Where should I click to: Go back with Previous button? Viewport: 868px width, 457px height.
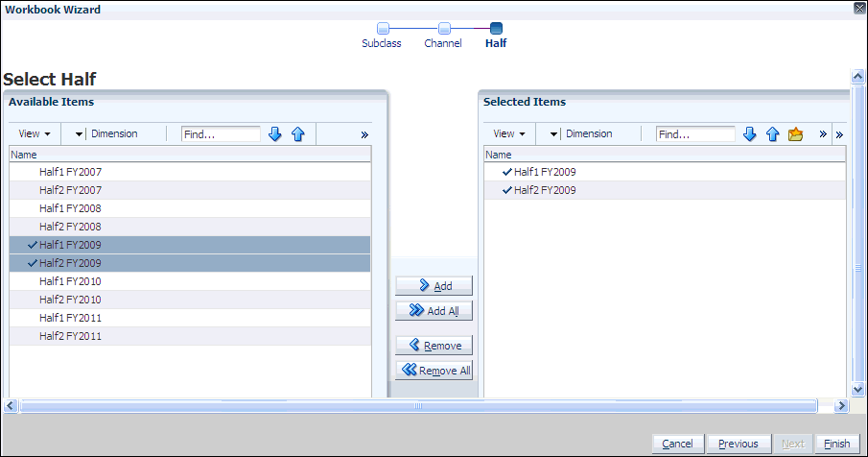(x=739, y=444)
